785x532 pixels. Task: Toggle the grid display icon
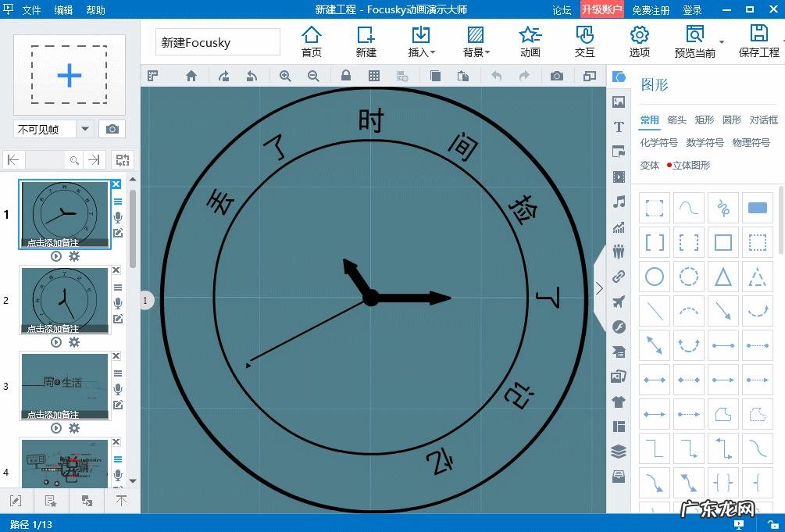[374, 76]
